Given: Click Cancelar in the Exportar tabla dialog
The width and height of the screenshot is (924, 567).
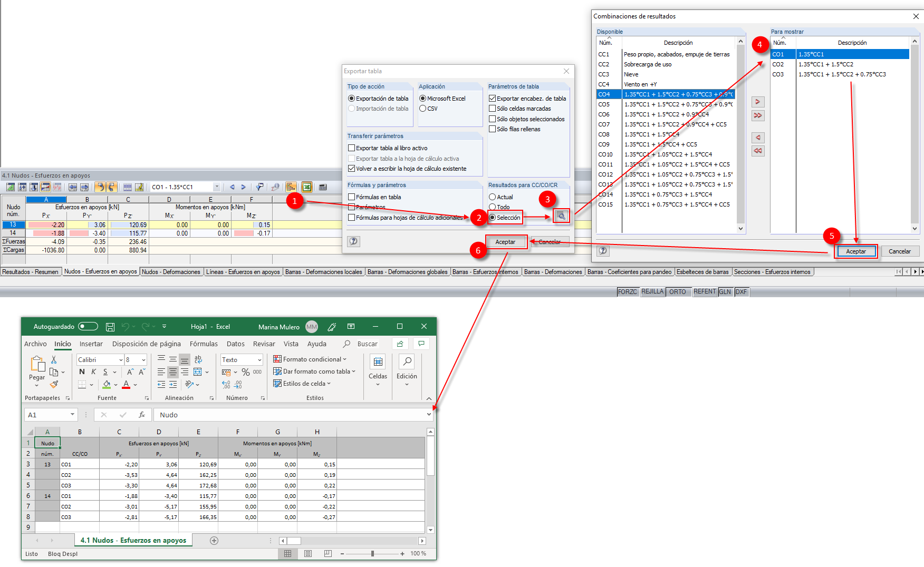Looking at the screenshot, I should [550, 241].
